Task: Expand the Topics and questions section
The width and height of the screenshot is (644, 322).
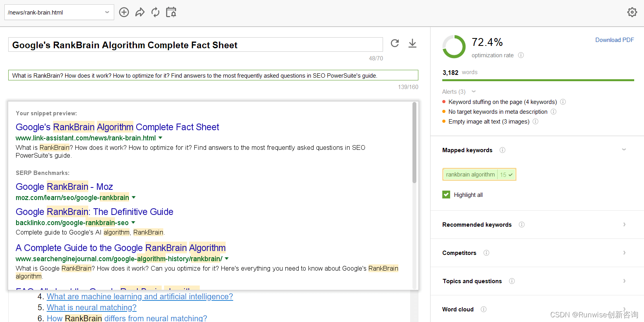Action: pyautogui.click(x=624, y=281)
